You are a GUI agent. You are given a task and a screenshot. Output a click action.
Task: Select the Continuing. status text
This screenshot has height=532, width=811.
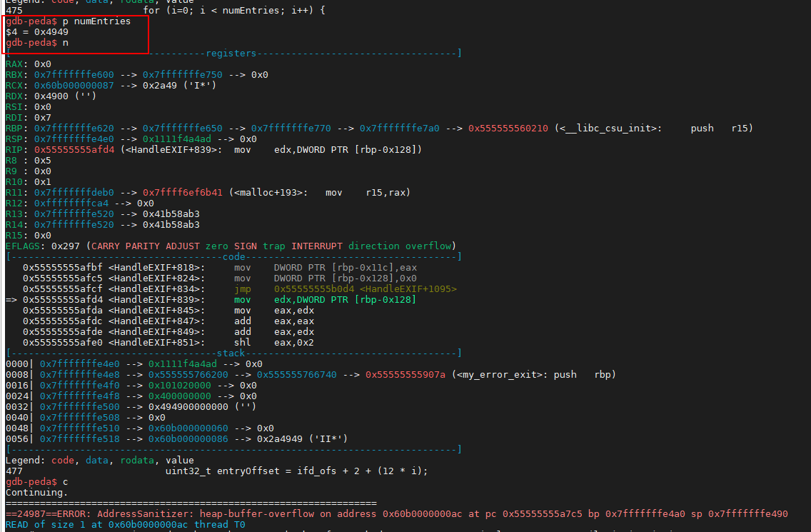pyautogui.click(x=29, y=492)
